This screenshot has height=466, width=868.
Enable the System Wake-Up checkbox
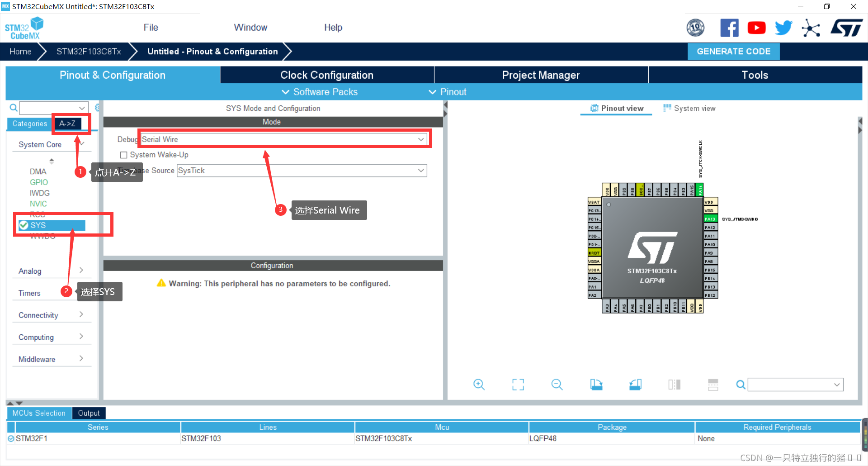(124, 155)
